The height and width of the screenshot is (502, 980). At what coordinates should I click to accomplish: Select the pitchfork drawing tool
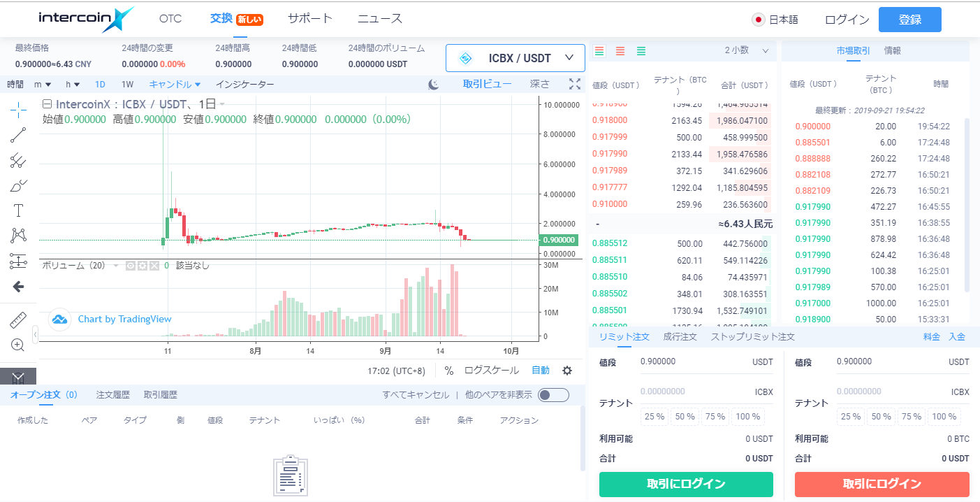19,160
